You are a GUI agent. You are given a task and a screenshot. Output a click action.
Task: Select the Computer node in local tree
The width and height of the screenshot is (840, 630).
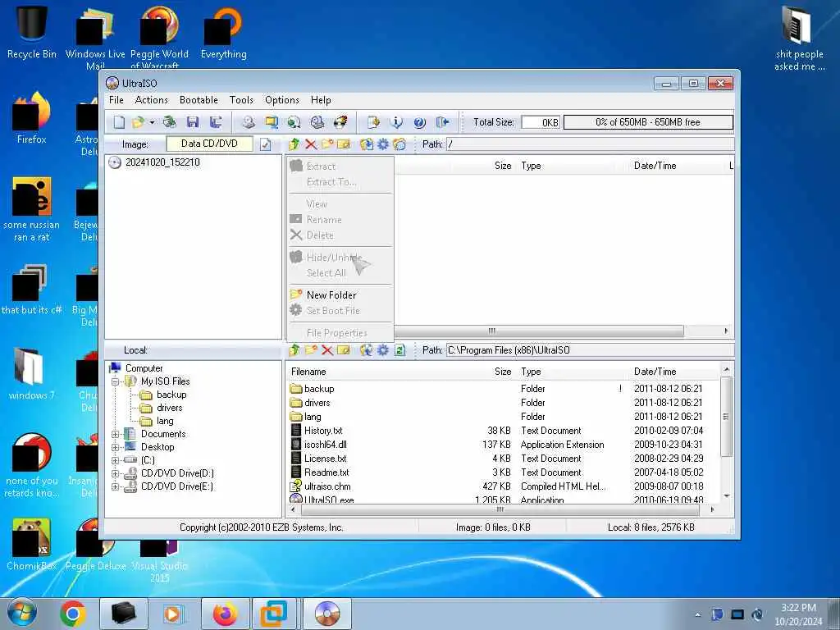click(144, 368)
